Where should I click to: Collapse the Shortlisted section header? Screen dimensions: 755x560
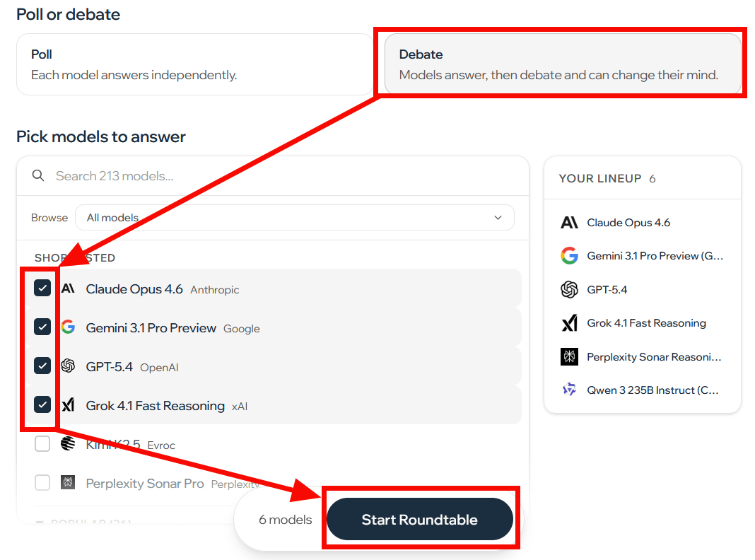point(75,258)
